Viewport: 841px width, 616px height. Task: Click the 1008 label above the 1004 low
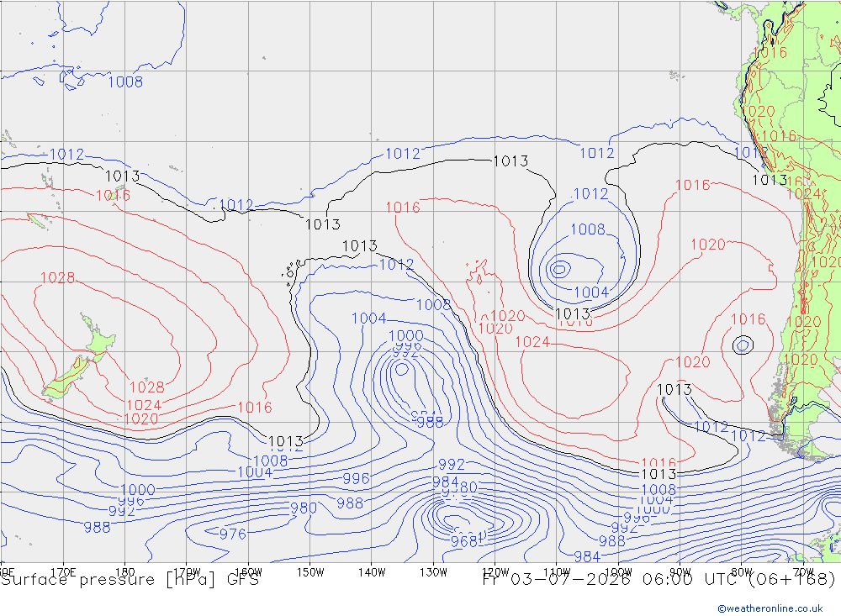[x=587, y=229]
